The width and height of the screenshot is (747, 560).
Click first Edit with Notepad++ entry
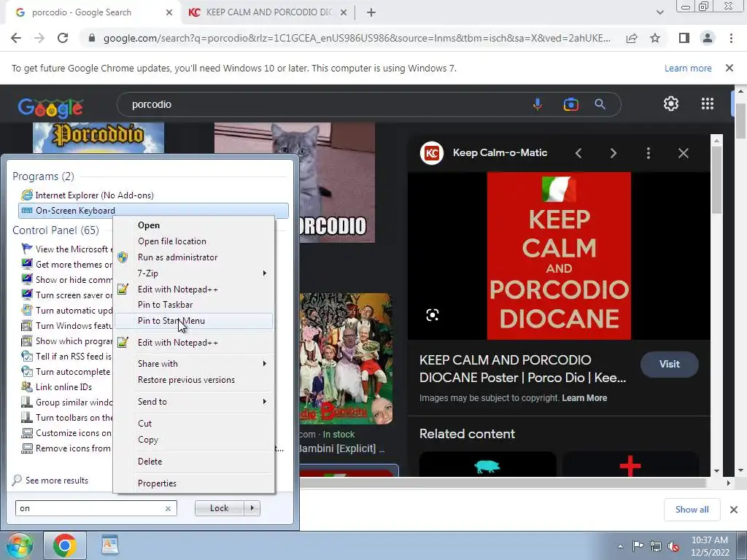click(x=194, y=289)
